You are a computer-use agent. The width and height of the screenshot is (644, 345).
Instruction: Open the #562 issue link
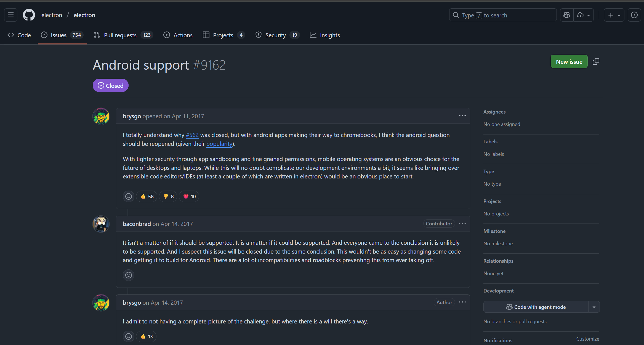click(192, 135)
